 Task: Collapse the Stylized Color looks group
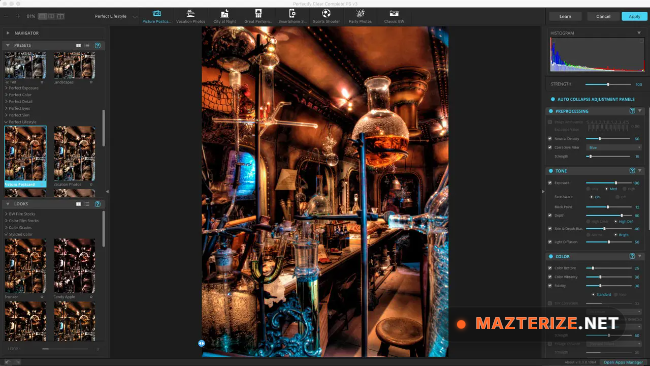[6, 234]
